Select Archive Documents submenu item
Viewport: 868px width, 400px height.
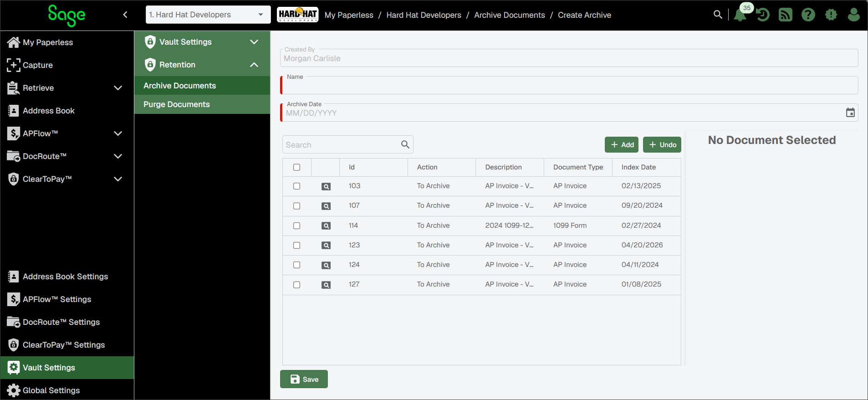[202, 86]
